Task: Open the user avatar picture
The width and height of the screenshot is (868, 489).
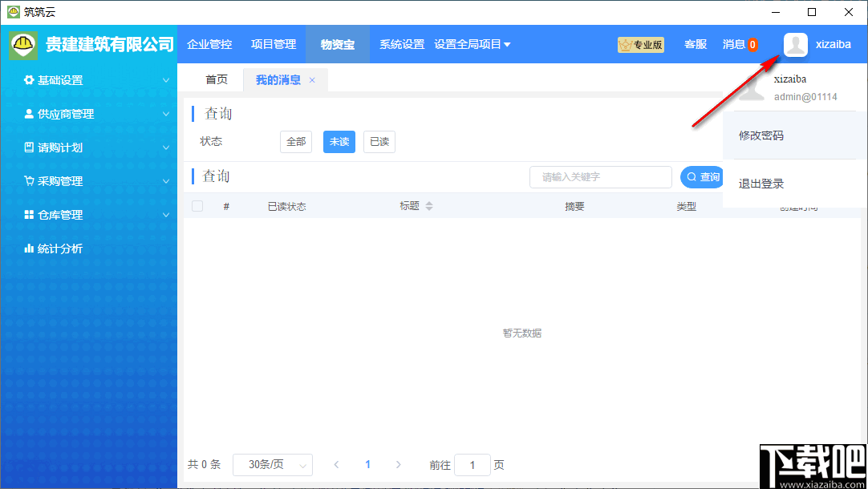Action: point(795,45)
